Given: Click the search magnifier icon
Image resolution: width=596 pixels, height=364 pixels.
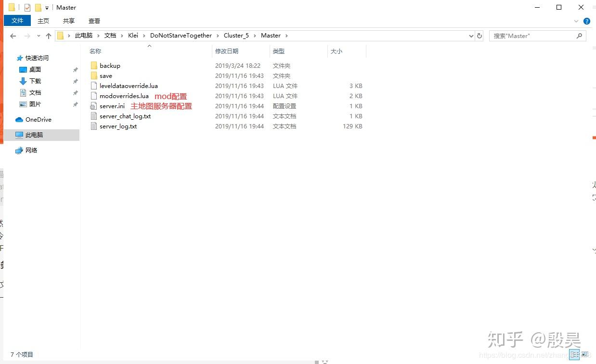Looking at the screenshot, I should click(579, 36).
